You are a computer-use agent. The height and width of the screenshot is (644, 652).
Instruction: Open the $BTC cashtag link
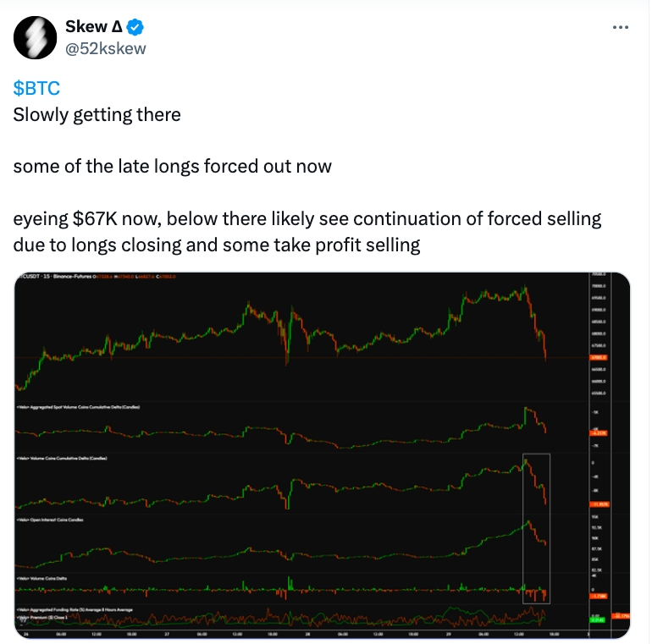(x=36, y=88)
